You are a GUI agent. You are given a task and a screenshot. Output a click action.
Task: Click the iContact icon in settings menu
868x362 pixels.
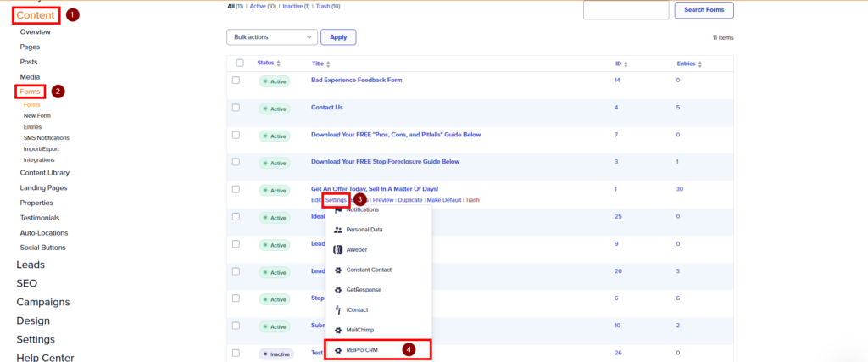click(338, 309)
